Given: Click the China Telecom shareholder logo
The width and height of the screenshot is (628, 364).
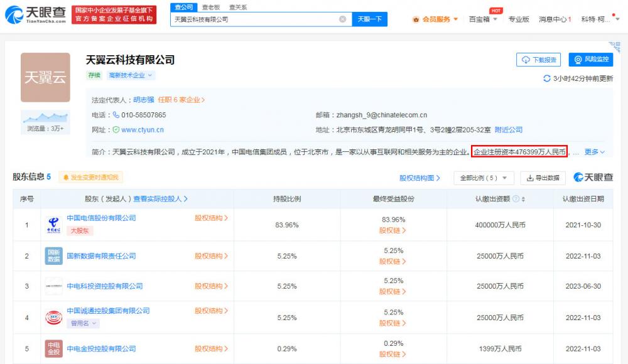Looking at the screenshot, I should [53, 225].
